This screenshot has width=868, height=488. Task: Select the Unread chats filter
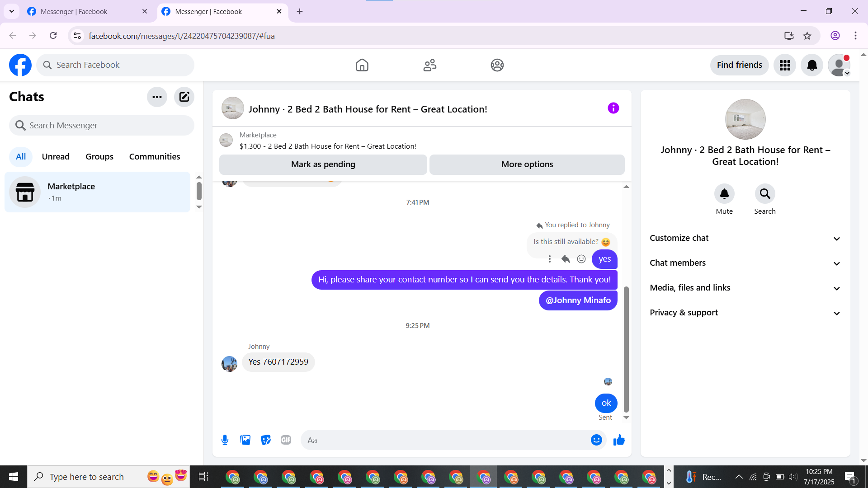[56, 157]
